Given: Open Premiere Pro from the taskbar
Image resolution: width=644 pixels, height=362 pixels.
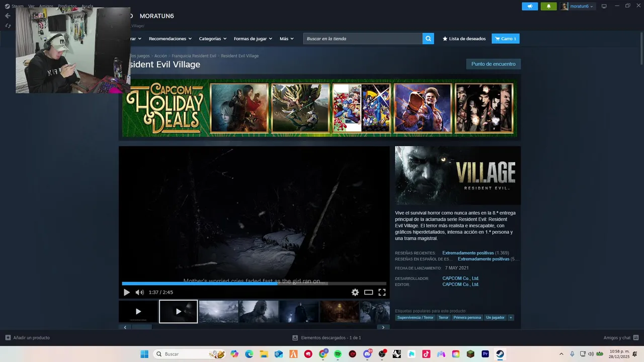Looking at the screenshot, I should (485, 354).
